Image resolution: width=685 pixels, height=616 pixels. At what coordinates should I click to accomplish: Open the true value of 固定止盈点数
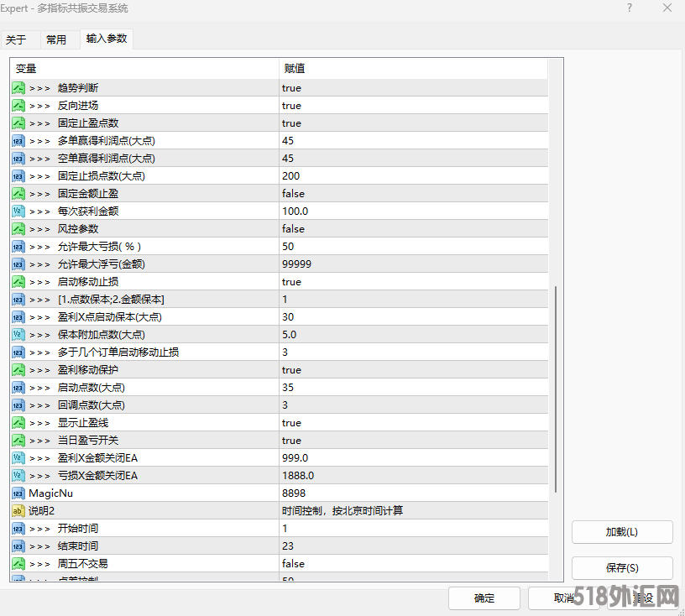413,123
